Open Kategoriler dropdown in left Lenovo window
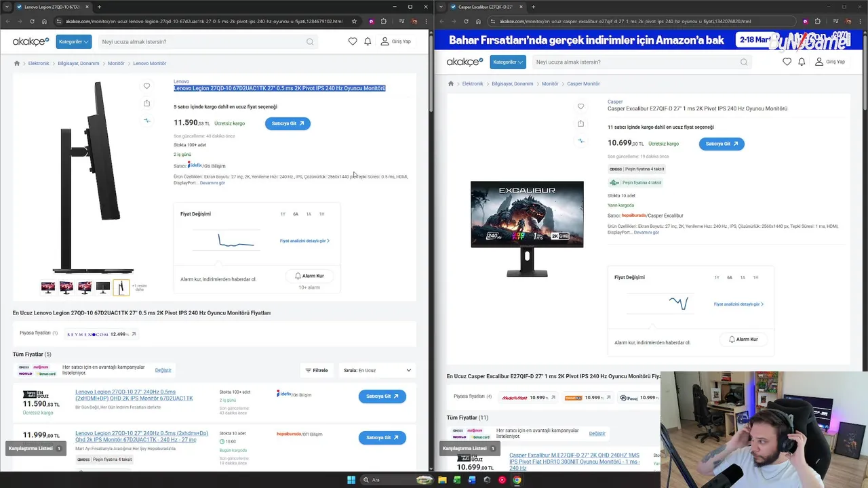 73,41
